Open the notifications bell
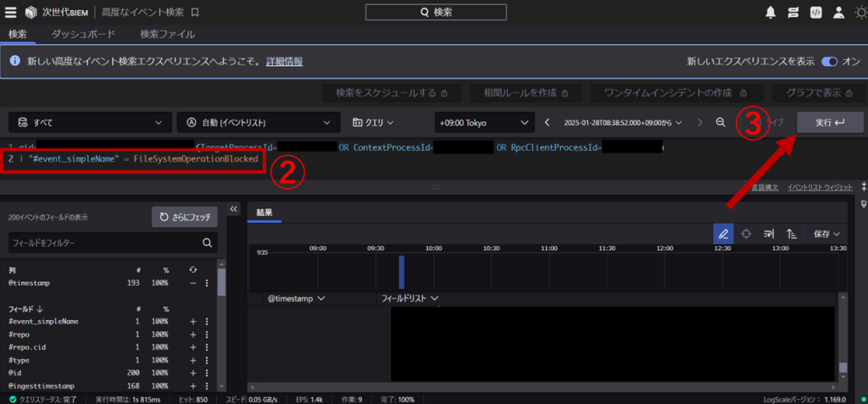Image resolution: width=868 pixels, height=404 pixels. (x=770, y=12)
